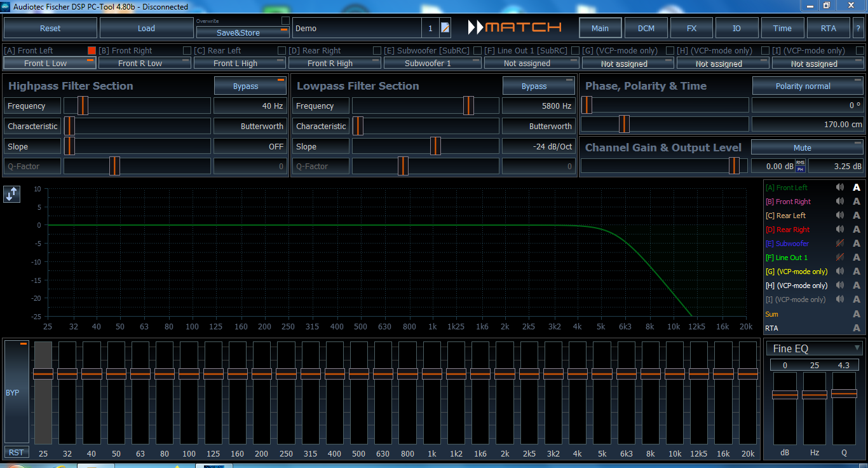Click the 1k band EQ fader

click(432, 374)
